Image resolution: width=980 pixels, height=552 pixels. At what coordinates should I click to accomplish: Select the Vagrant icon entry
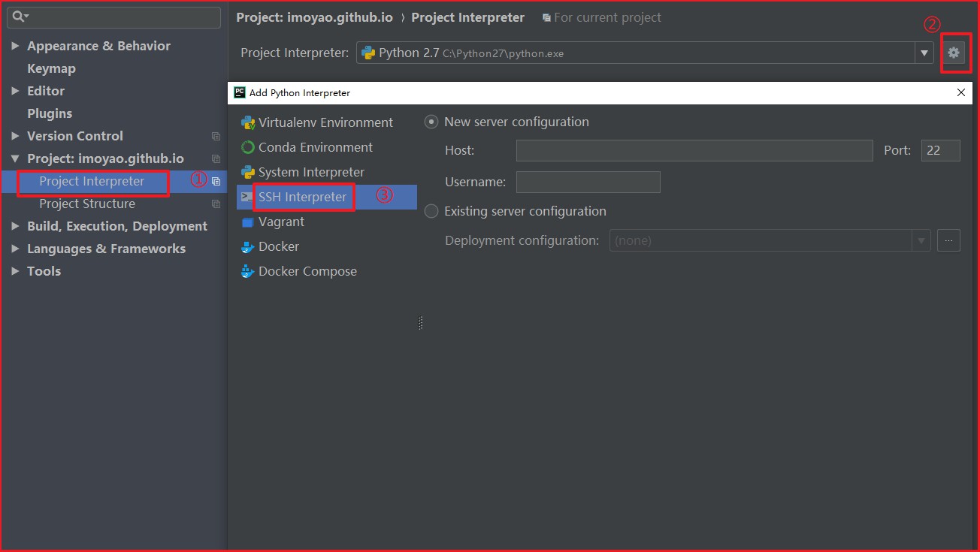[247, 222]
